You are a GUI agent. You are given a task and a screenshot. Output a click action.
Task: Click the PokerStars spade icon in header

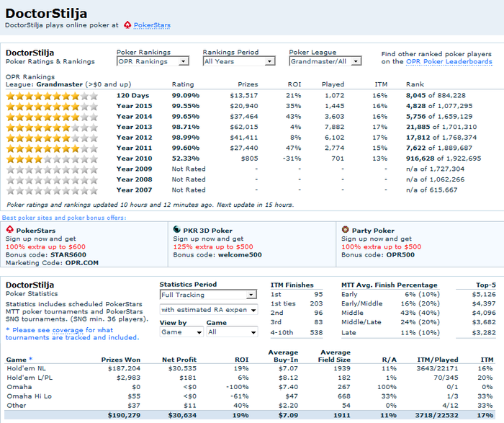pos(127,25)
